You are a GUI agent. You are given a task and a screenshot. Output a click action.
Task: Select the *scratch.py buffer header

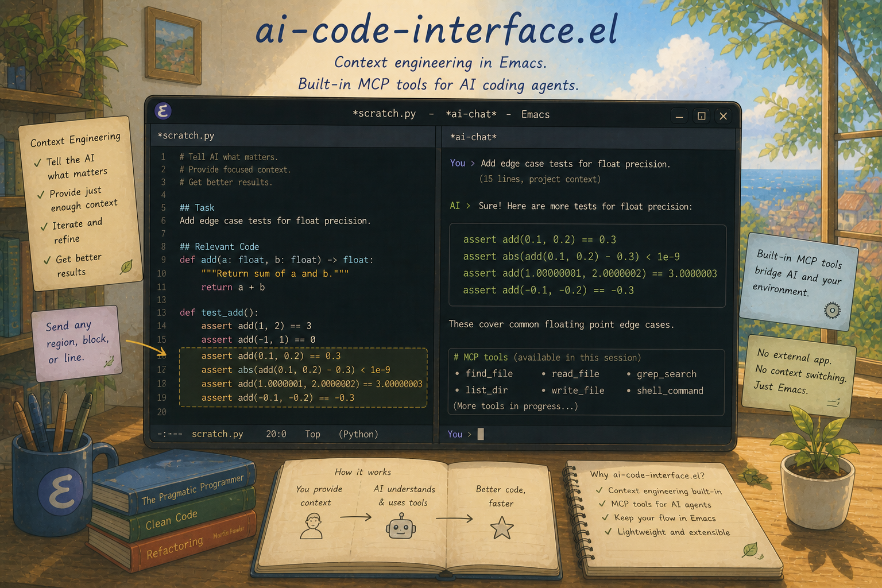pyautogui.click(x=186, y=136)
